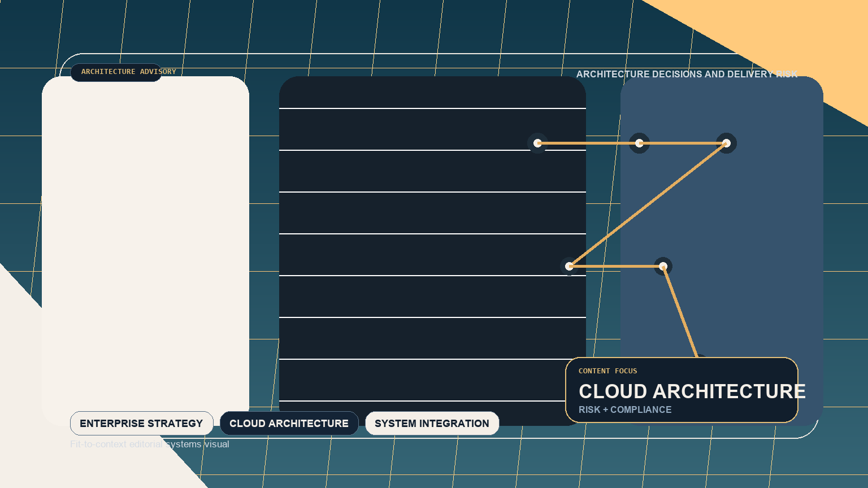
Task: Select right node on the lower connector line
Action: point(663,266)
